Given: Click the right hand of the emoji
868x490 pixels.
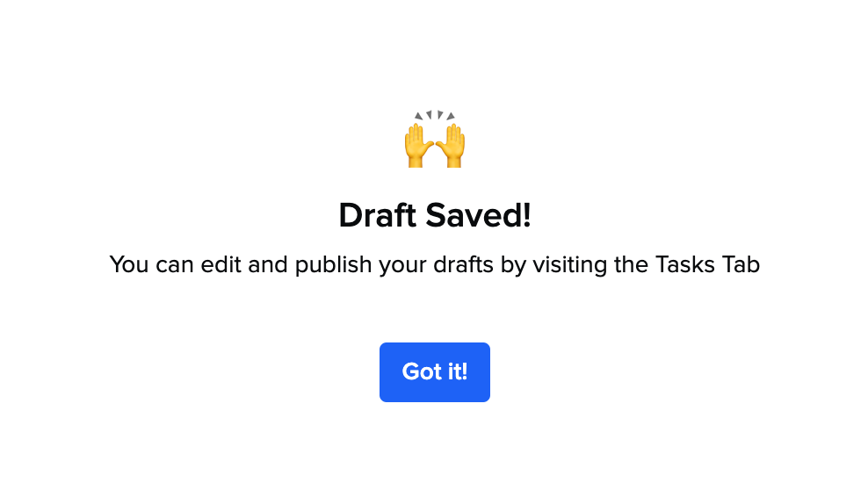Looking at the screenshot, I should pos(450,146).
